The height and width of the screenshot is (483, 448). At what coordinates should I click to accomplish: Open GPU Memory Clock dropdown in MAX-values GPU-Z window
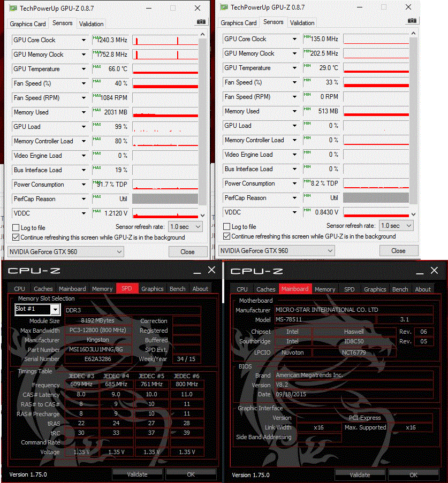tap(83, 55)
